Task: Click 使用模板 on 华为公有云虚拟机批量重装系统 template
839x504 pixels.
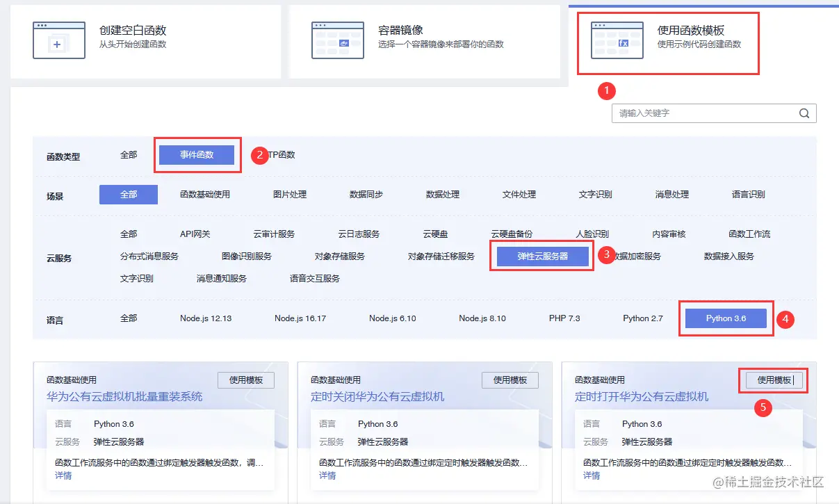Action: [x=246, y=380]
